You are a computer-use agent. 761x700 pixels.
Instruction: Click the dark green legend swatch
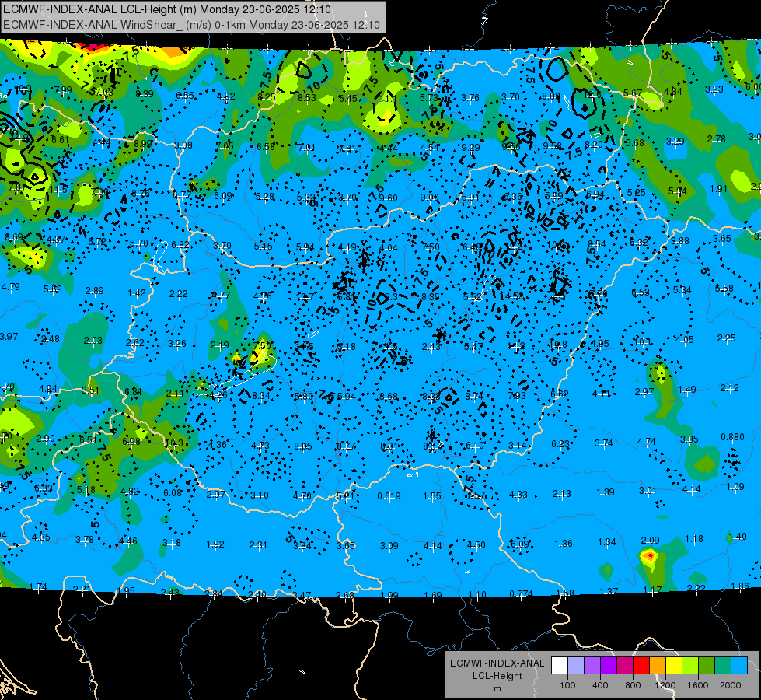click(706, 665)
